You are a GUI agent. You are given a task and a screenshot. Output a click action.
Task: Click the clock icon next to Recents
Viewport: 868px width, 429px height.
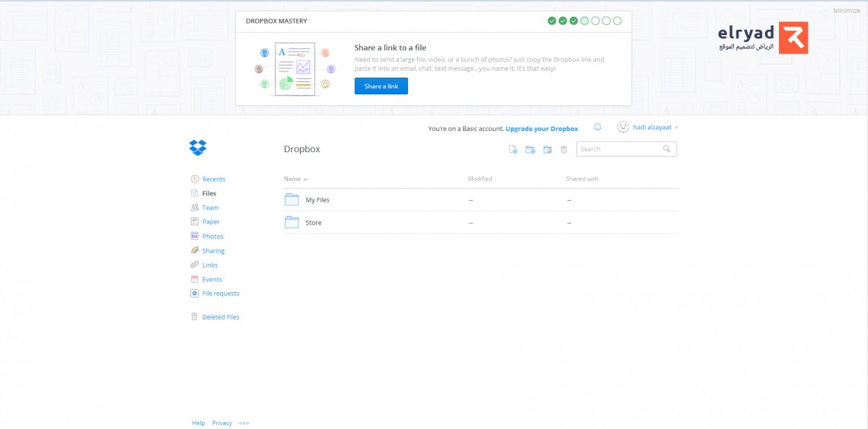pos(194,179)
